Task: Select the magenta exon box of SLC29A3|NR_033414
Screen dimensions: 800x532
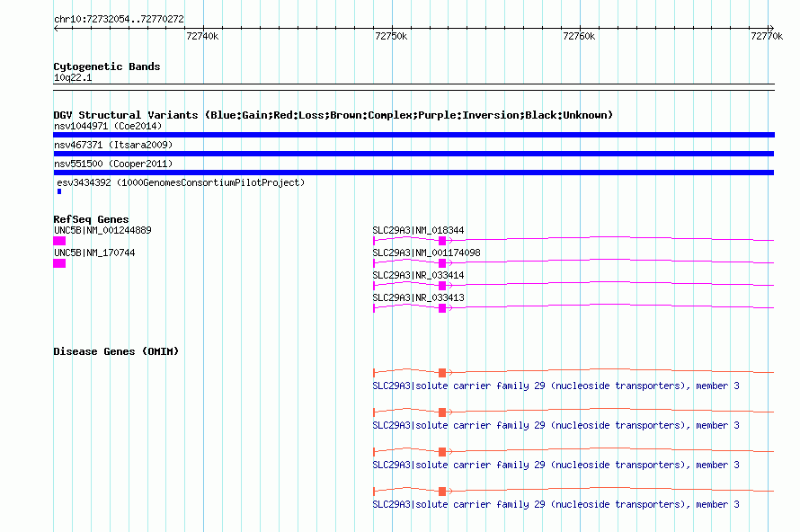Action: [x=442, y=286]
